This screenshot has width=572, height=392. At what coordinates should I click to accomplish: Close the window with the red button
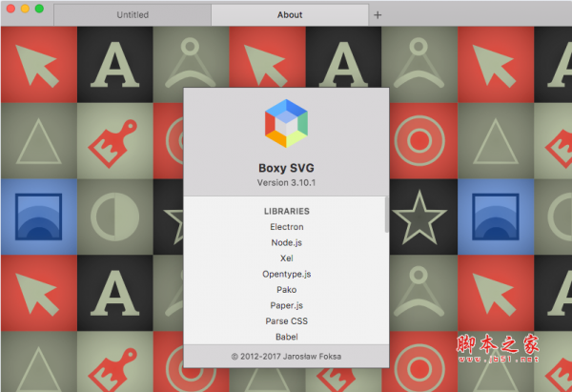10,9
